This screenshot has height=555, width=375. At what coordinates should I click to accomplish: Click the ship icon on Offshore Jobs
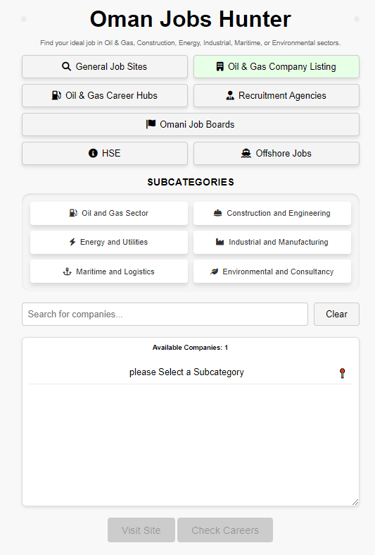click(246, 153)
